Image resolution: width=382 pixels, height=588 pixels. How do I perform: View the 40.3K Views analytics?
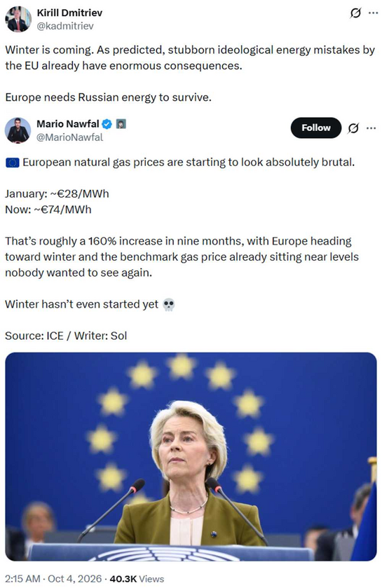pyautogui.click(x=137, y=579)
